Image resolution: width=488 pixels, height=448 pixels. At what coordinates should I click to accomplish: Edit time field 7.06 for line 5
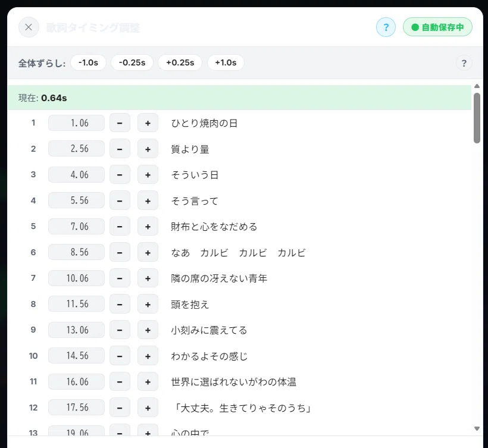[x=76, y=226]
